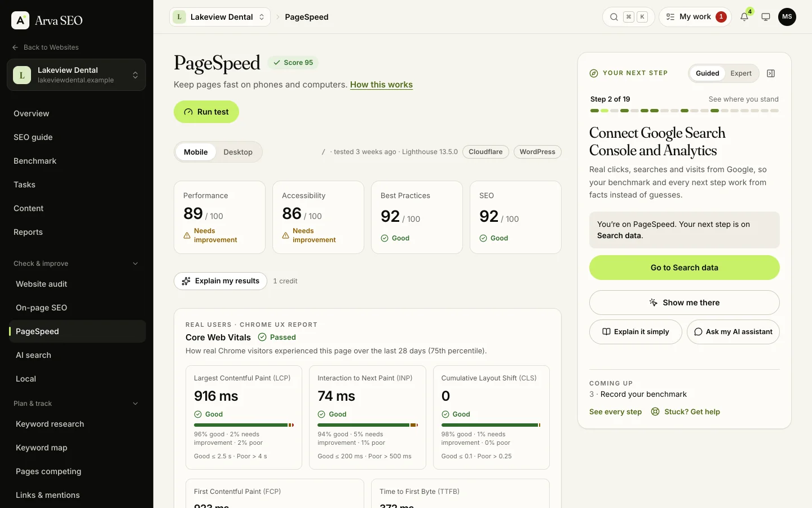Open the Overview page

pyautogui.click(x=76, y=113)
